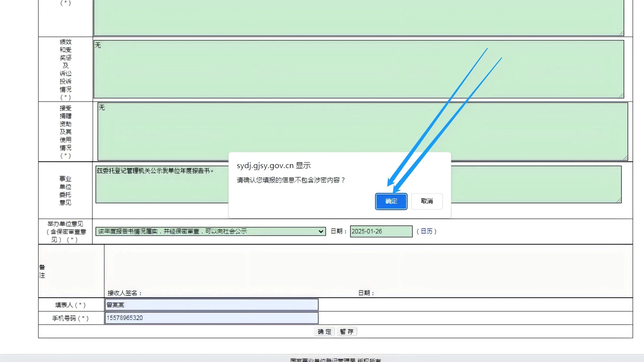This screenshot has height=362, width=644.
Task: Expand the 举办单位意见 dropdown list
Action: [210, 231]
